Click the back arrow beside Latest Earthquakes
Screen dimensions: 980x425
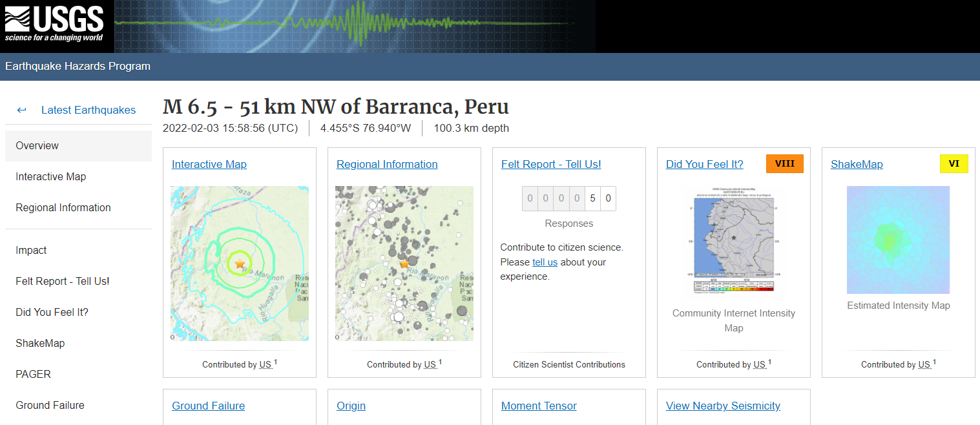(x=22, y=110)
